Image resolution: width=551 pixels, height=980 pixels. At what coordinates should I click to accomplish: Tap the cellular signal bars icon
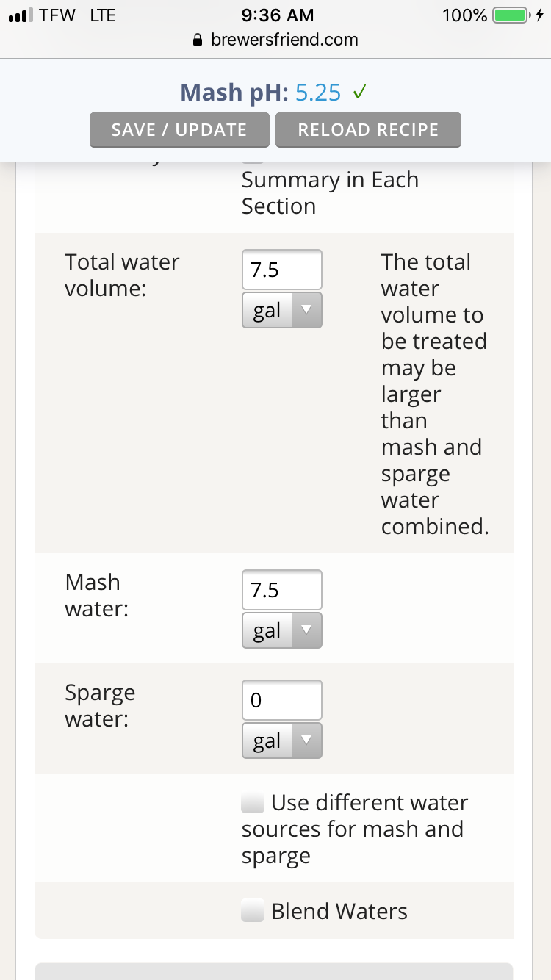tap(19, 15)
